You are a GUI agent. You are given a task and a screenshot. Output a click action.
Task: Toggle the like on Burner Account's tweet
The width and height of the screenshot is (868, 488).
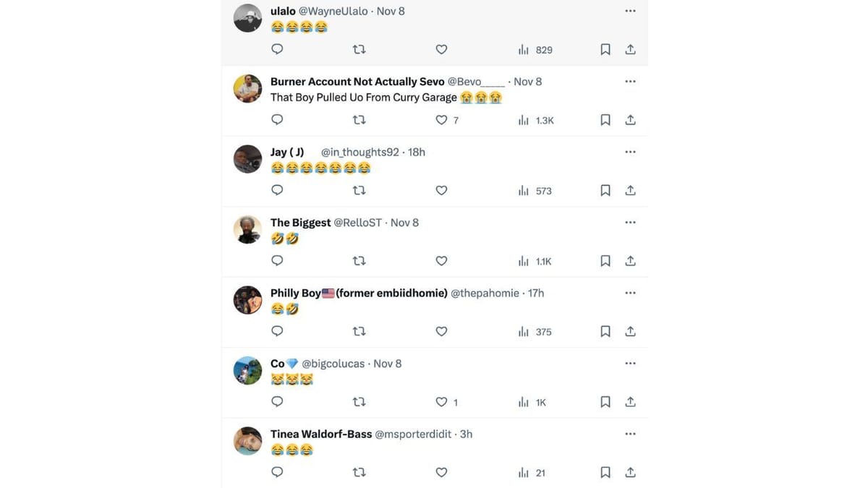tap(441, 119)
